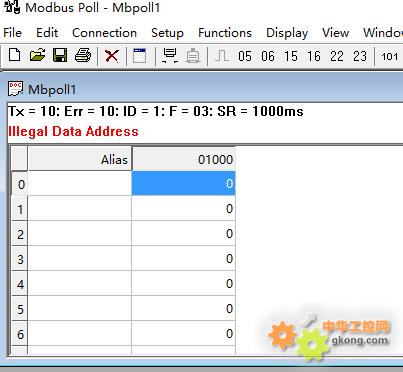
Task: Select function 22 mask write register
Action: click(x=337, y=56)
